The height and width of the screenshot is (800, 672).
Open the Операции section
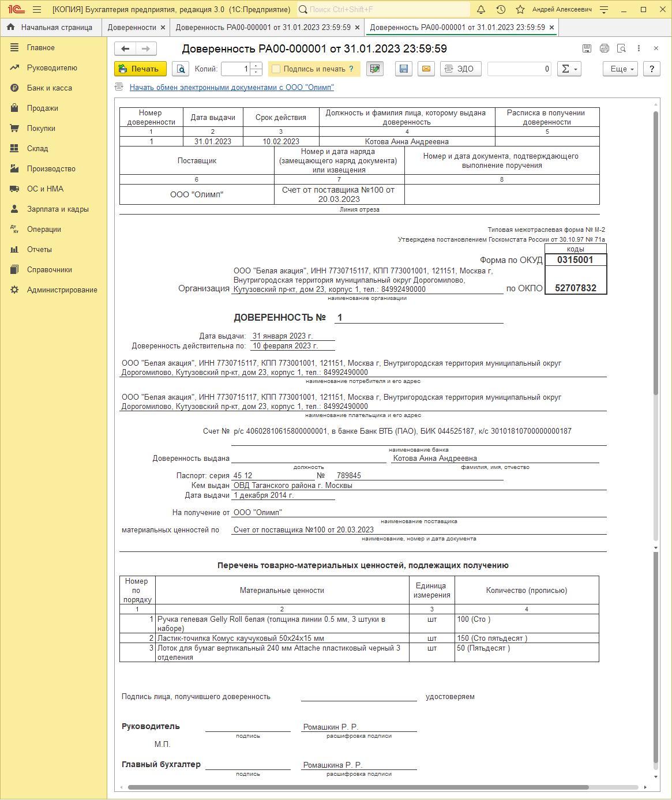point(44,230)
